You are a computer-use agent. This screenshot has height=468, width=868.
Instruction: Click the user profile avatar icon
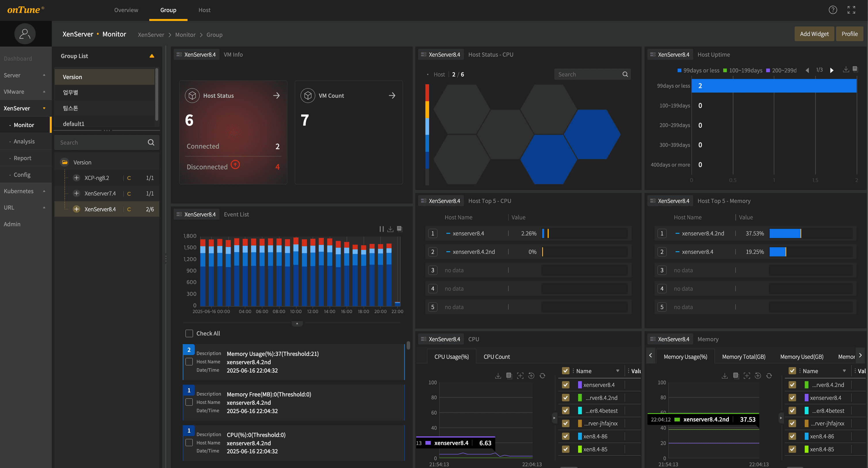[25, 34]
